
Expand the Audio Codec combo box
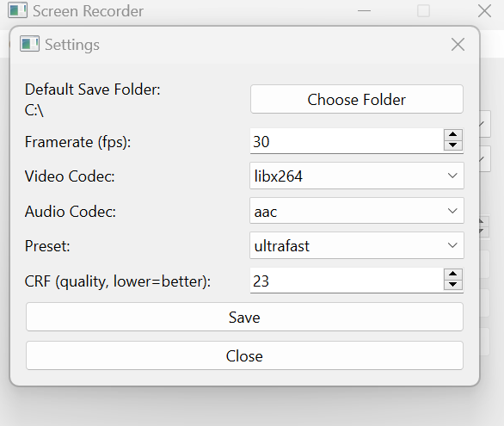(357, 211)
